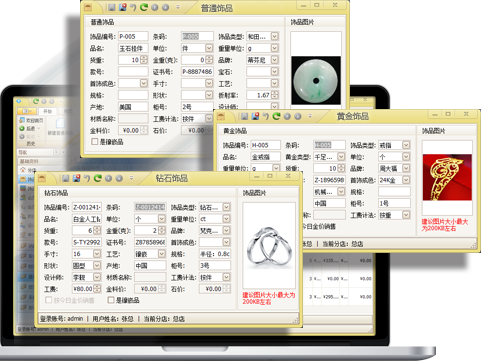
Task: Click the down-arrow circle icon in 钻石饰品 toolbar
Action: tap(119, 179)
